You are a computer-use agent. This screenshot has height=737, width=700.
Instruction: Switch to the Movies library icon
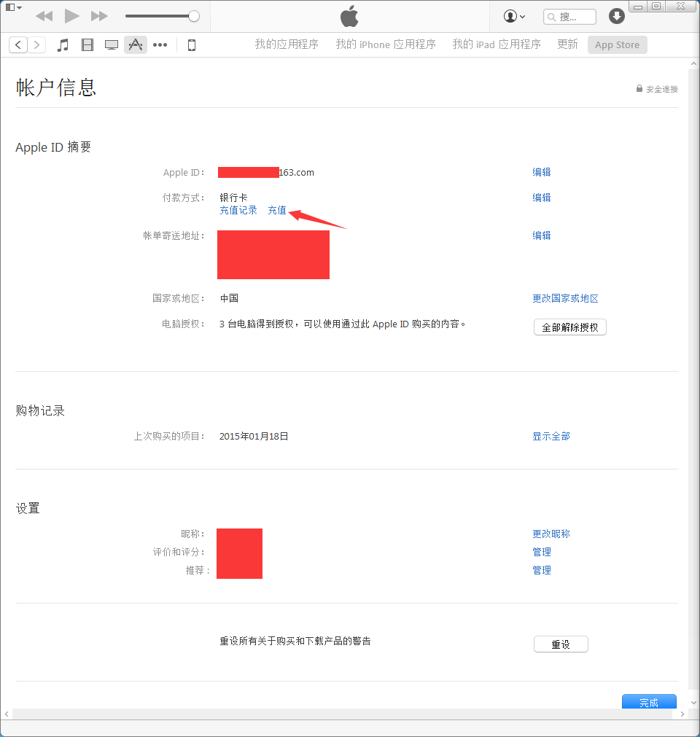coord(87,45)
